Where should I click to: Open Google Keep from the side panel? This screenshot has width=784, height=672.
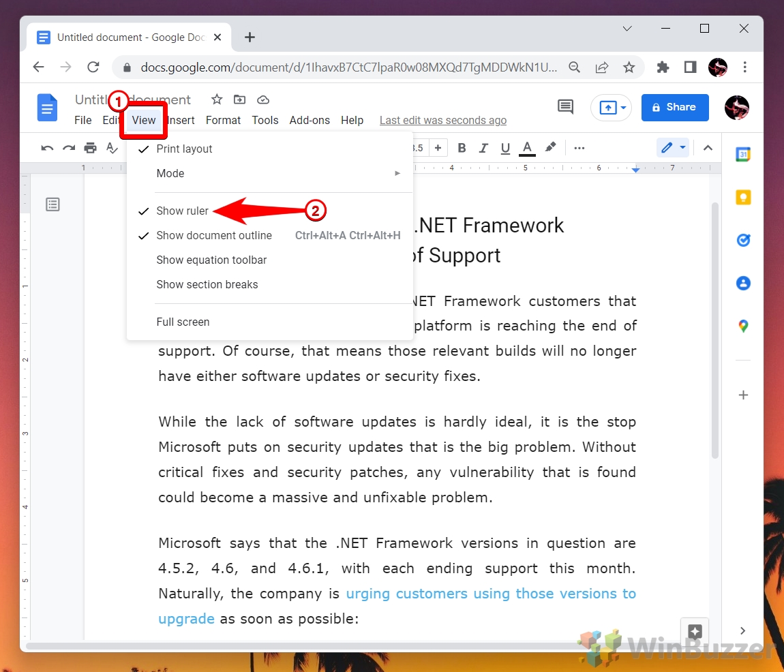[743, 198]
